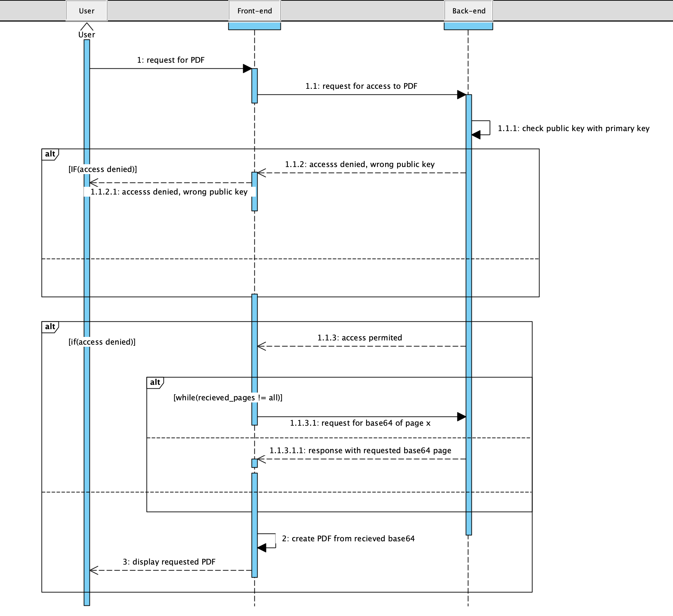673x616 pixels.
Task: Click the '[IF(access denied)]' uppercase guard condition
Action: click(103, 169)
